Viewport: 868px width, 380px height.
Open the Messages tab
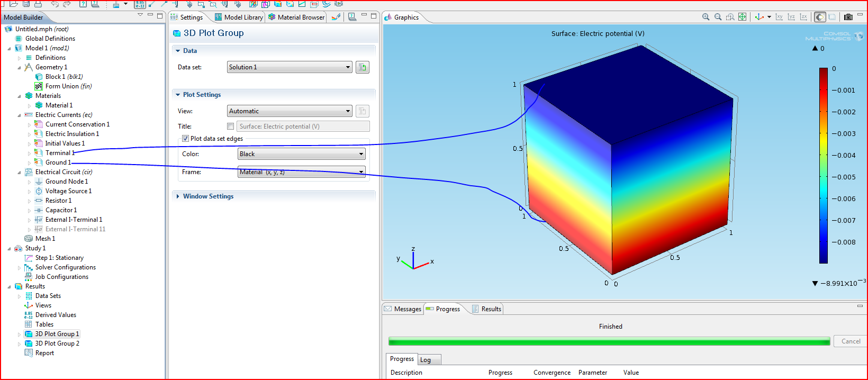[x=403, y=309]
